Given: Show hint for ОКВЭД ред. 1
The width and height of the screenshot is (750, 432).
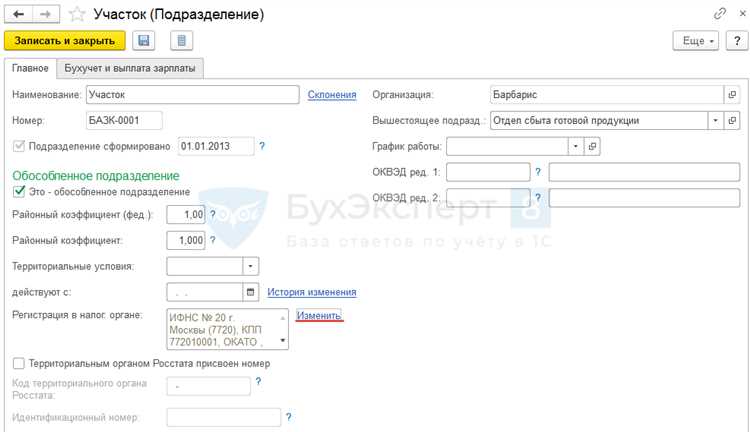Looking at the screenshot, I should pyautogui.click(x=538, y=172).
